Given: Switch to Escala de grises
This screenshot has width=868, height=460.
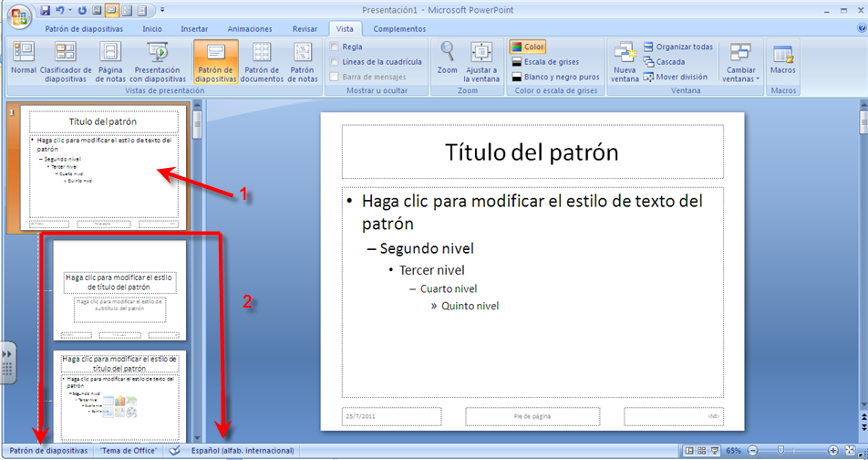Looking at the screenshot, I should click(x=544, y=61).
